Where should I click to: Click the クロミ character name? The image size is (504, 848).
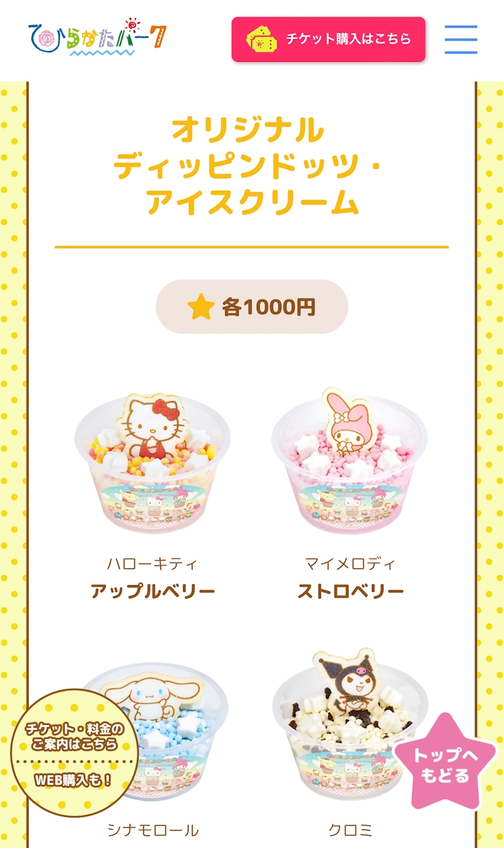point(350,831)
